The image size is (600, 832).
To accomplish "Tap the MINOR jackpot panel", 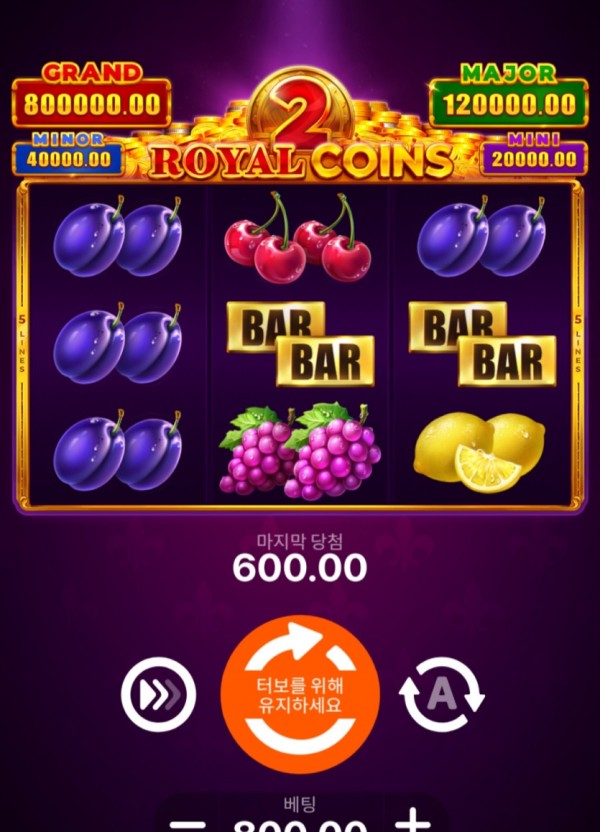I will [68, 153].
